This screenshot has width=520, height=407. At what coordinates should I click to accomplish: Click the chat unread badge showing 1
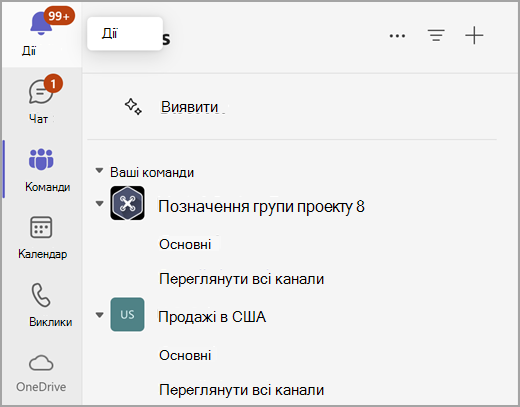point(53,84)
